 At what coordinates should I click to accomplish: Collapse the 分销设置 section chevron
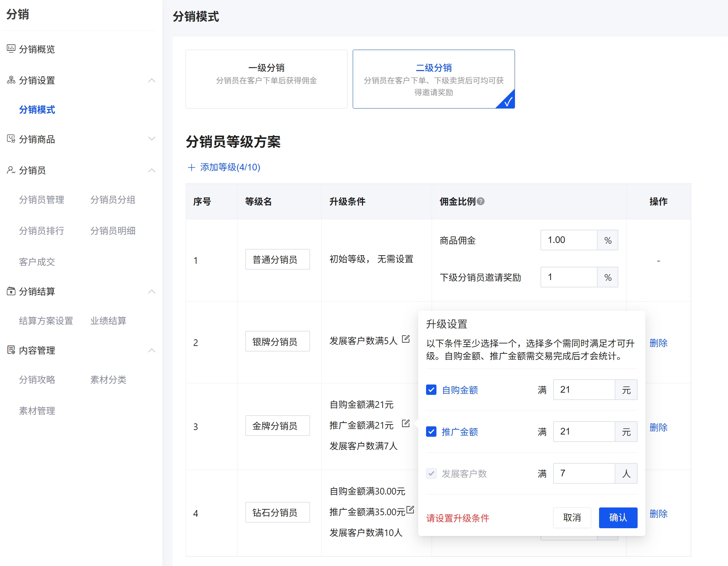[152, 80]
